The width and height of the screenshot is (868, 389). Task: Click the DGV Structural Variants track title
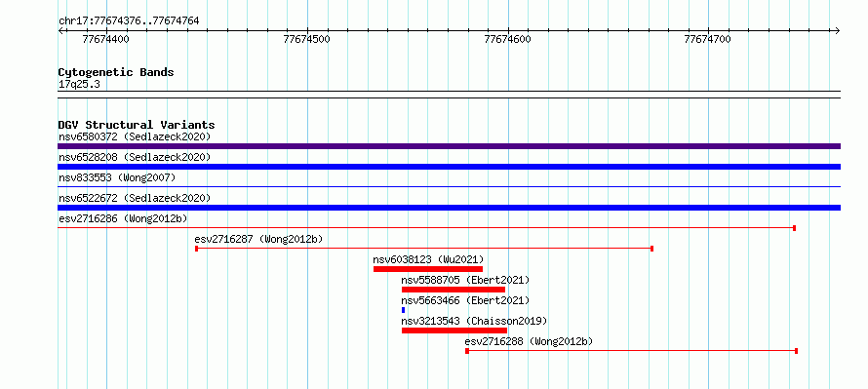coord(137,125)
